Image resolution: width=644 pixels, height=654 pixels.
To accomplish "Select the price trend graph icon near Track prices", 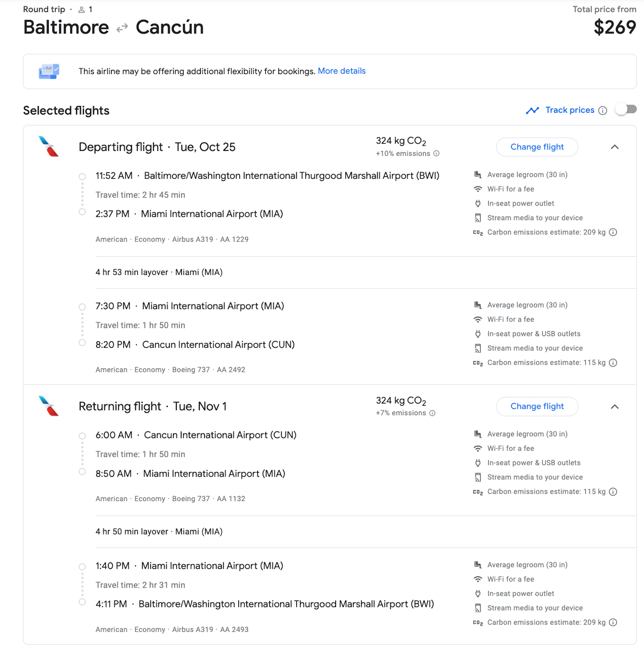I will pos(533,110).
